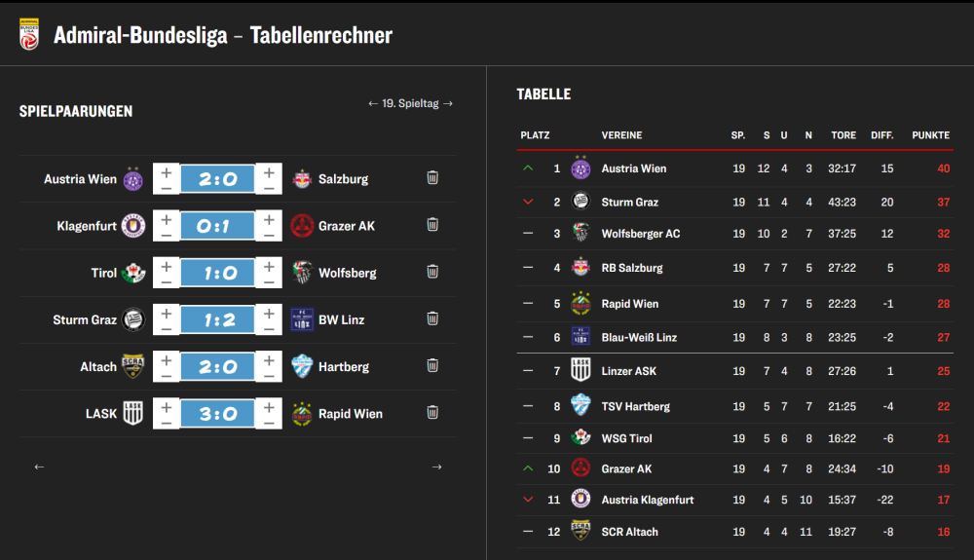Increase Grazer AK away goals
Image resolution: width=974 pixels, height=560 pixels.
point(269,218)
